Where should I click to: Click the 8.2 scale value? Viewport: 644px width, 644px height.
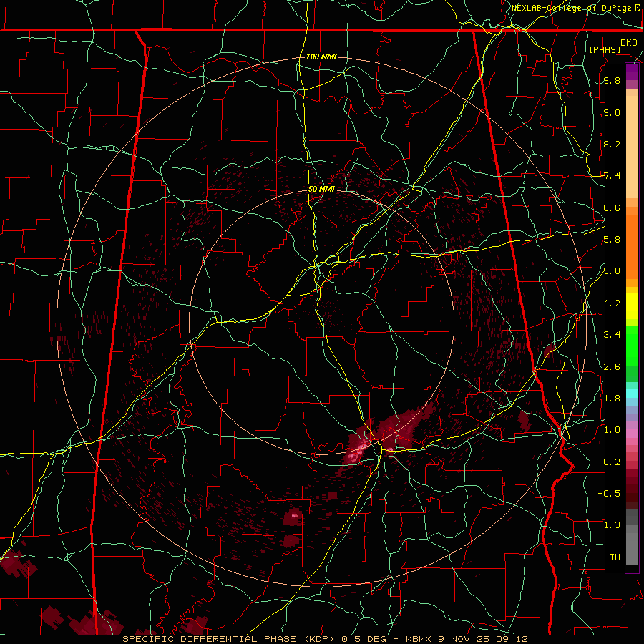coord(612,144)
